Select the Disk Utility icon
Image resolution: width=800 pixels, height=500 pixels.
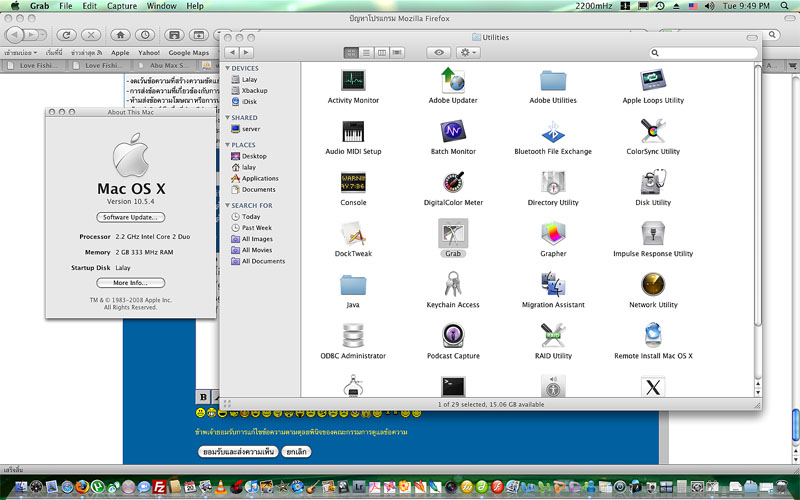coord(653,182)
